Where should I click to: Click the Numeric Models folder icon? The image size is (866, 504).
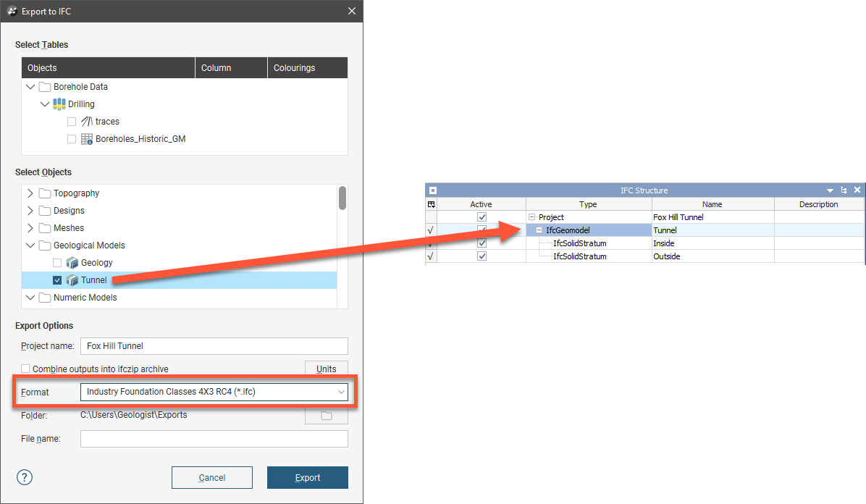(45, 298)
